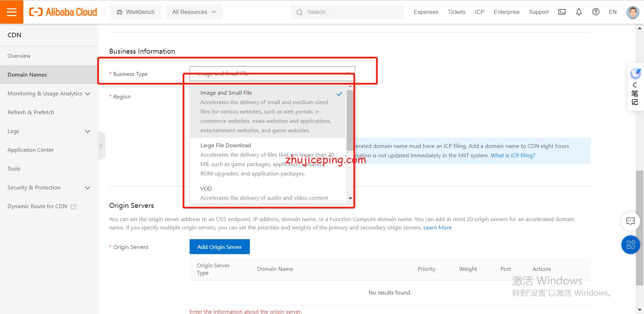Open the Cloud Shell terminal icon
This screenshot has height=314, width=644.
(562, 12)
